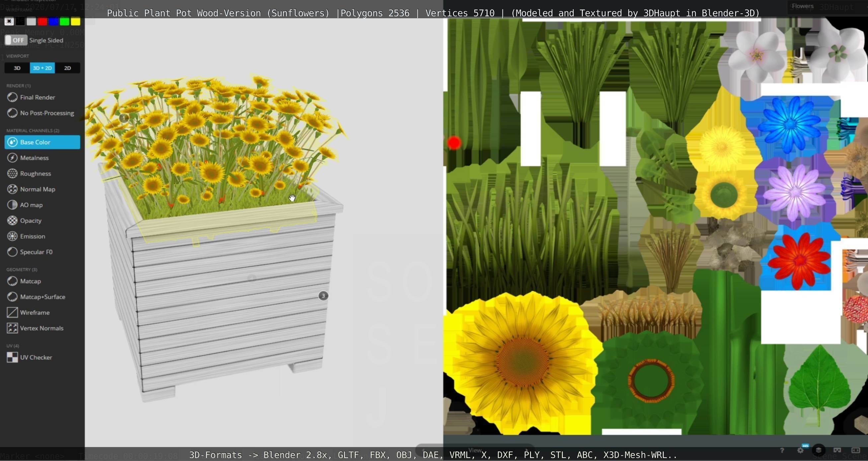868x461 pixels.
Task: Select Vertex Normals geometry view
Action: pyautogui.click(x=42, y=328)
